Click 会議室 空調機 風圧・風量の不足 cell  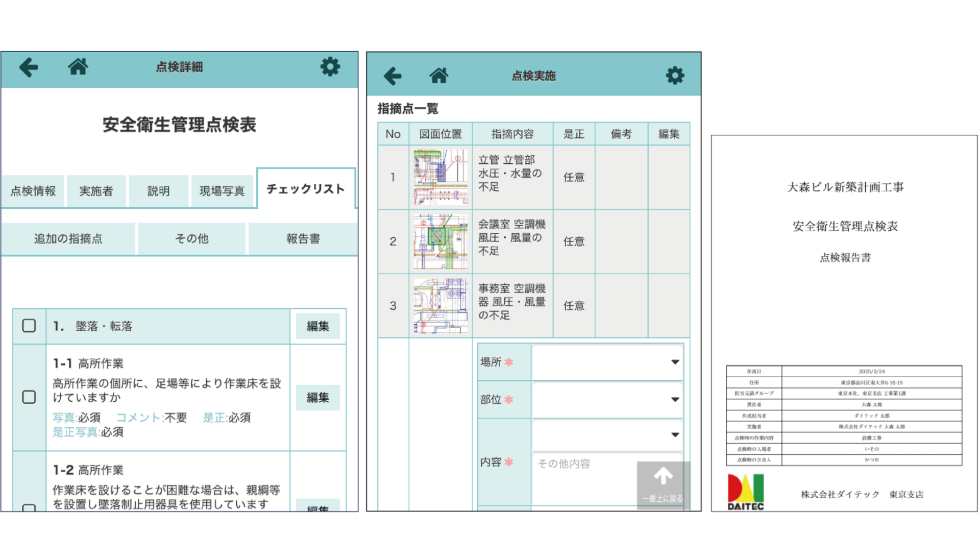[512, 241]
